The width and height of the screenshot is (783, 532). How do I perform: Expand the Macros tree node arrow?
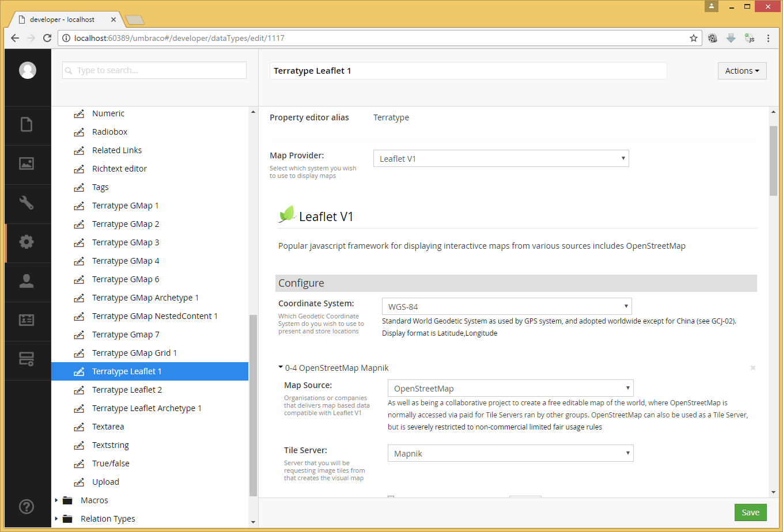[56, 500]
